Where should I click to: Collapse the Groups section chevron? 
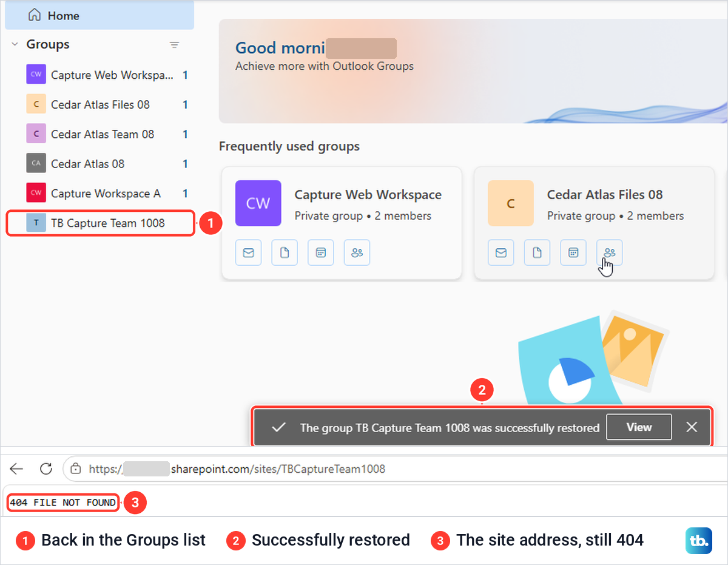point(15,44)
